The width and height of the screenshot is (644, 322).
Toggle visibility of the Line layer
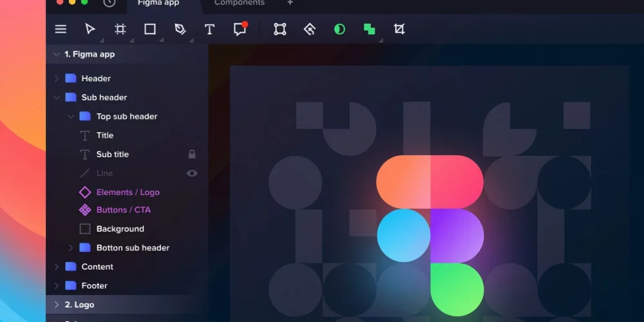pyautogui.click(x=192, y=173)
